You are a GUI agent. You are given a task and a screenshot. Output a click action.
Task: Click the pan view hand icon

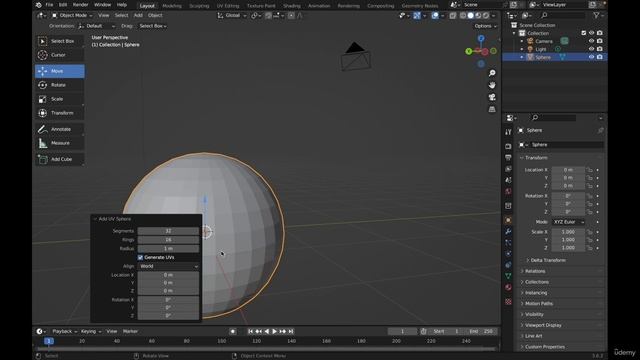tap(492, 85)
